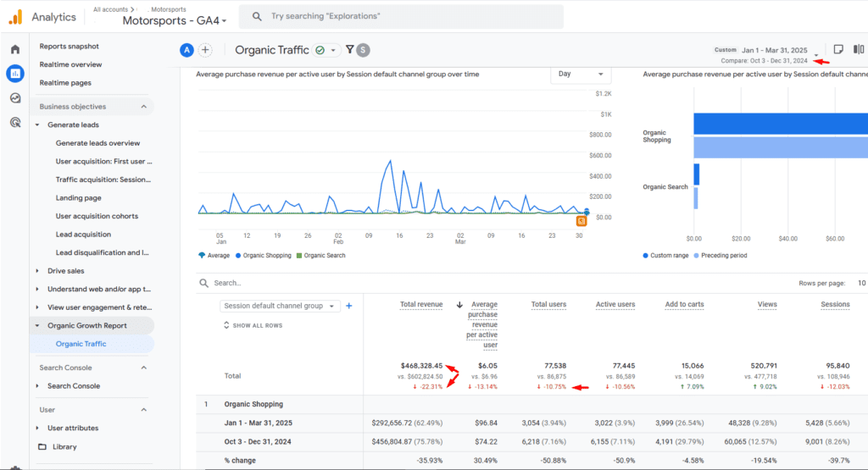Collapse the Business objectives section

coord(143,107)
